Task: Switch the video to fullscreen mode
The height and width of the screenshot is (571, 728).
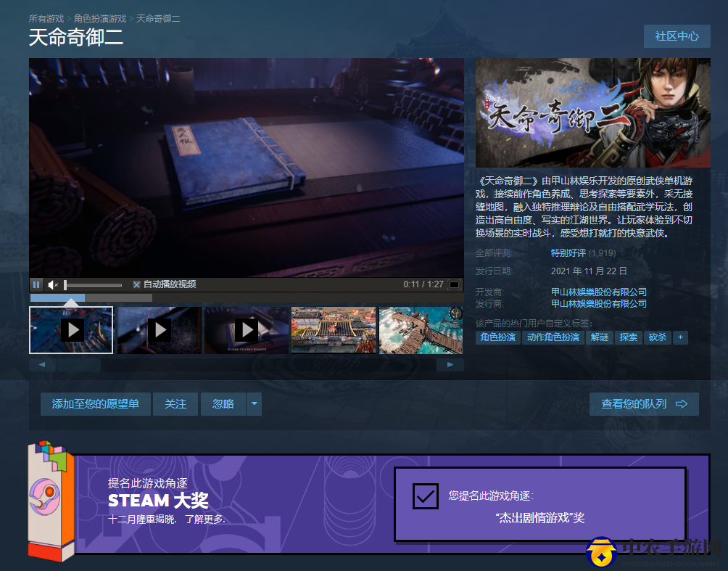Action: click(x=454, y=284)
